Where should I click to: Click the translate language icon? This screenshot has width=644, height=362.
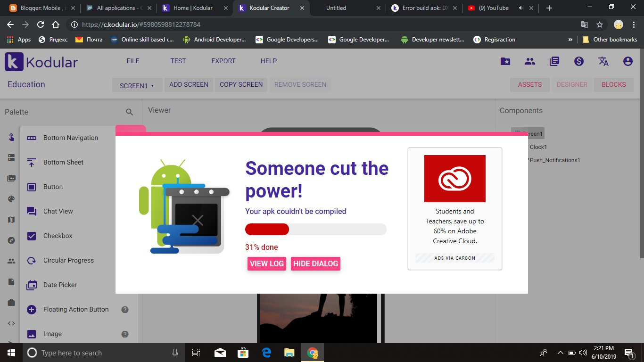[603, 61]
